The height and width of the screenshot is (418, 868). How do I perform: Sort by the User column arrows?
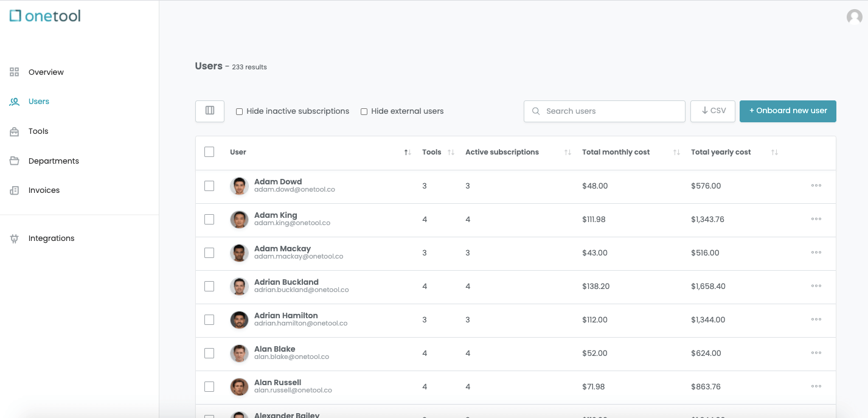[x=408, y=152]
